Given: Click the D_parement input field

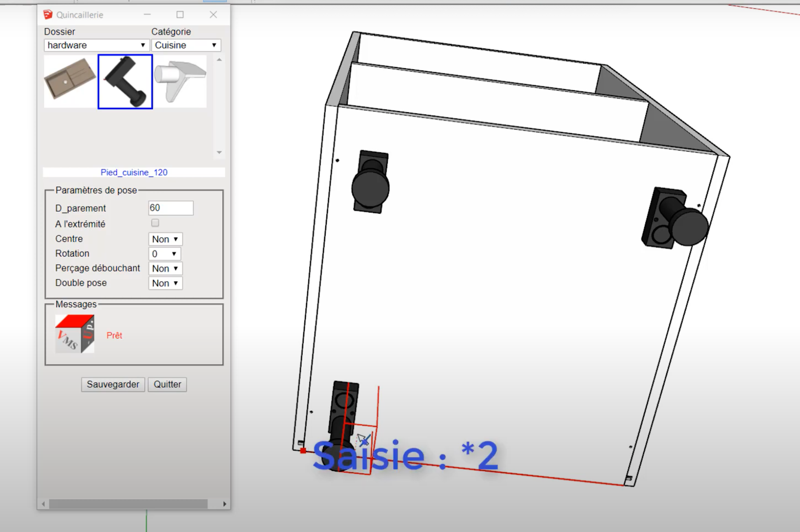Looking at the screenshot, I should (x=170, y=208).
